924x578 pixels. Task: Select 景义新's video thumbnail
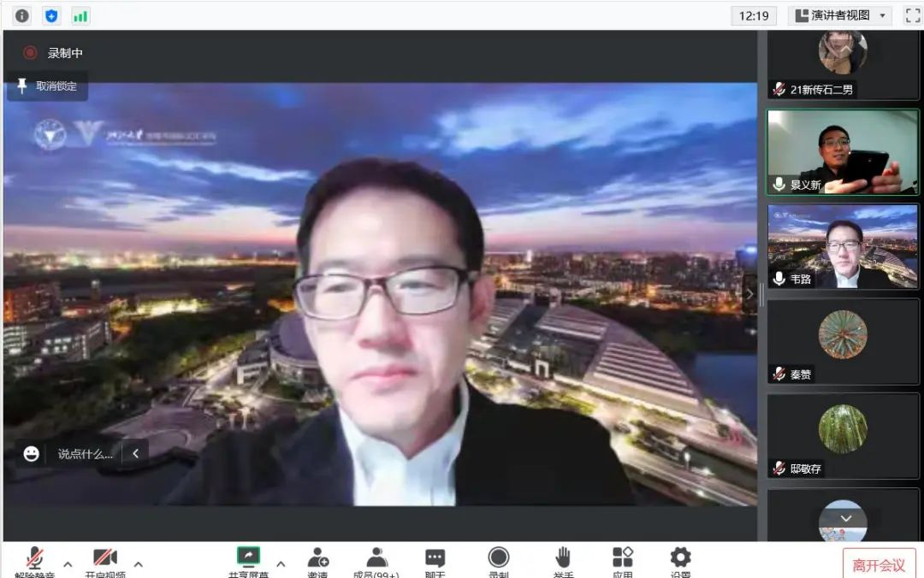coord(843,152)
